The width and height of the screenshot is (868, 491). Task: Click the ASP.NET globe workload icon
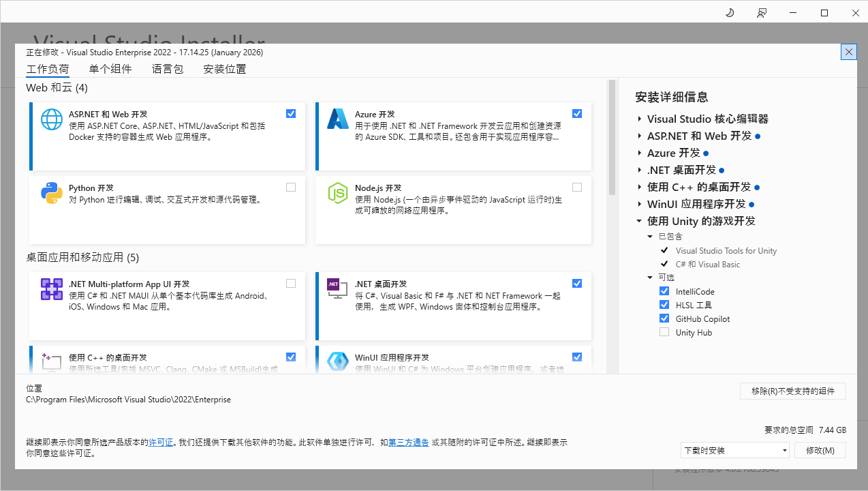tap(52, 119)
